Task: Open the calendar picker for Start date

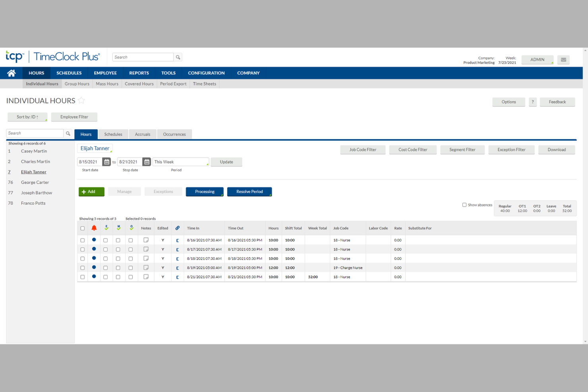Action: click(x=106, y=162)
